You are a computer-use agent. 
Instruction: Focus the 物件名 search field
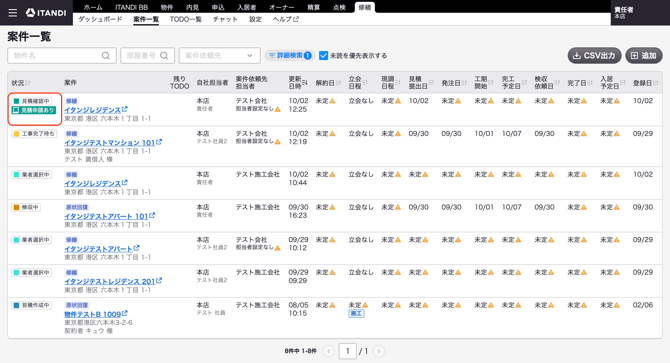tap(62, 56)
